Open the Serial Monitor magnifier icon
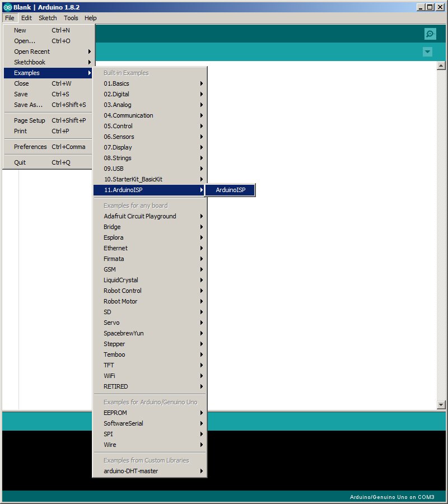Viewport: 448px width, 504px height. pyautogui.click(x=430, y=34)
